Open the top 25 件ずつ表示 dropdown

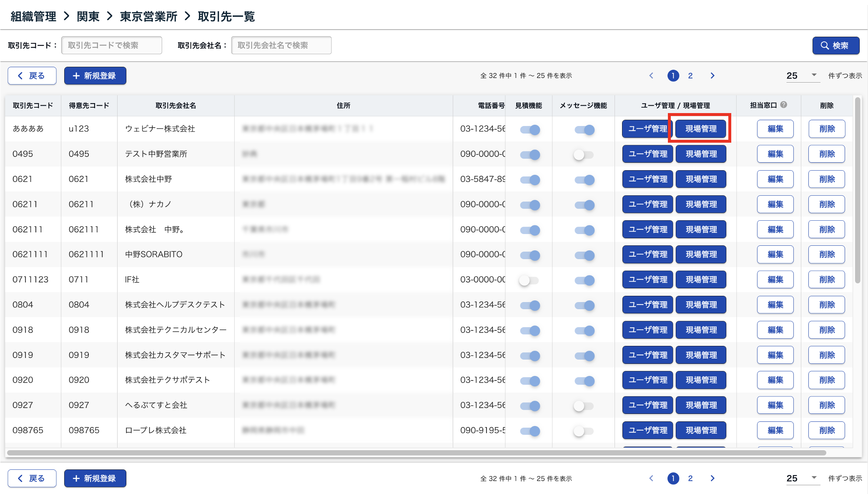[x=802, y=76]
